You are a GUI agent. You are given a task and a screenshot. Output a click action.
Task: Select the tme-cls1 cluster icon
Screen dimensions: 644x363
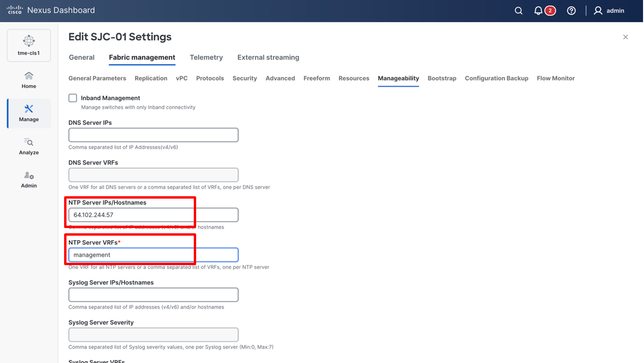click(x=28, y=45)
